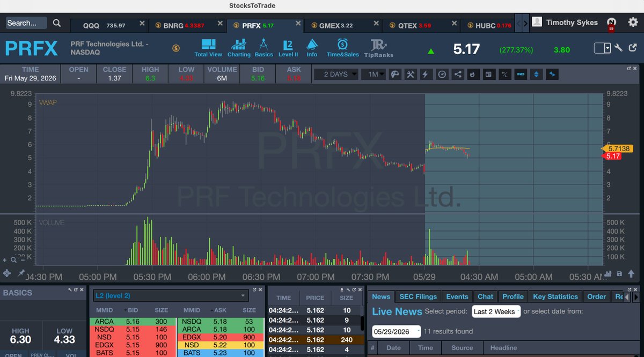The height and width of the screenshot is (357, 644).
Task: Open Timothy Sykes user profile
Action: pos(565,23)
